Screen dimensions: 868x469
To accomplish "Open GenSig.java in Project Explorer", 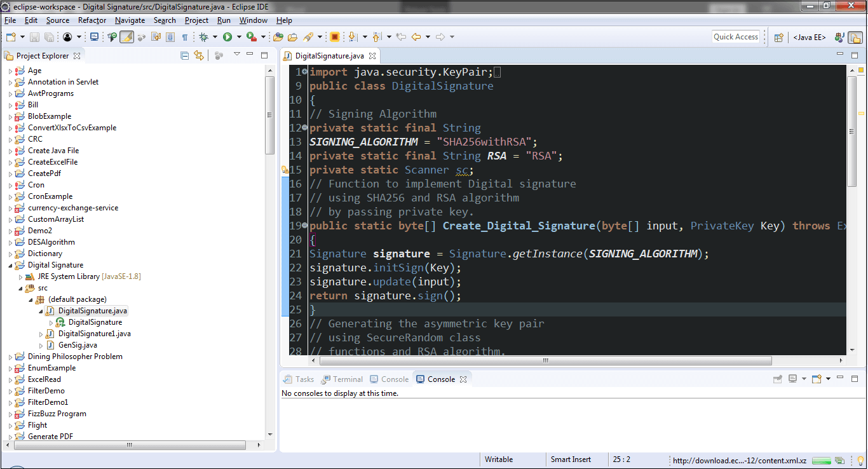I will click(78, 345).
